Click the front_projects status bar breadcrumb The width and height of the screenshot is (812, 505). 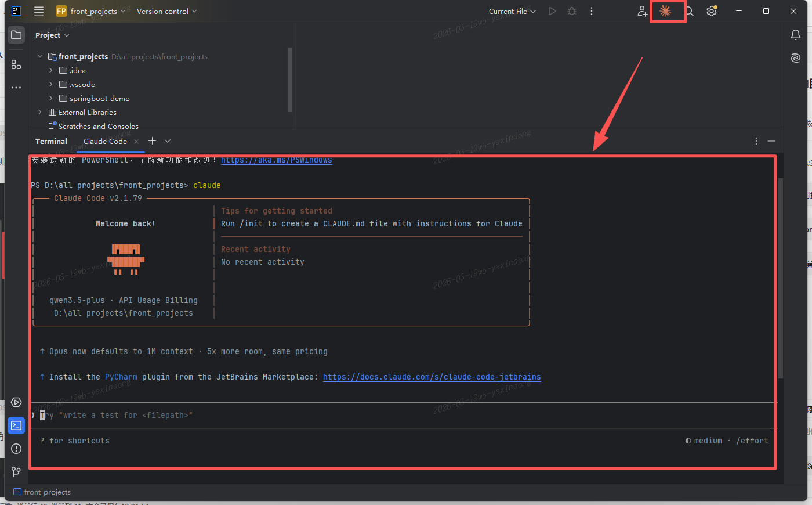tap(42, 492)
